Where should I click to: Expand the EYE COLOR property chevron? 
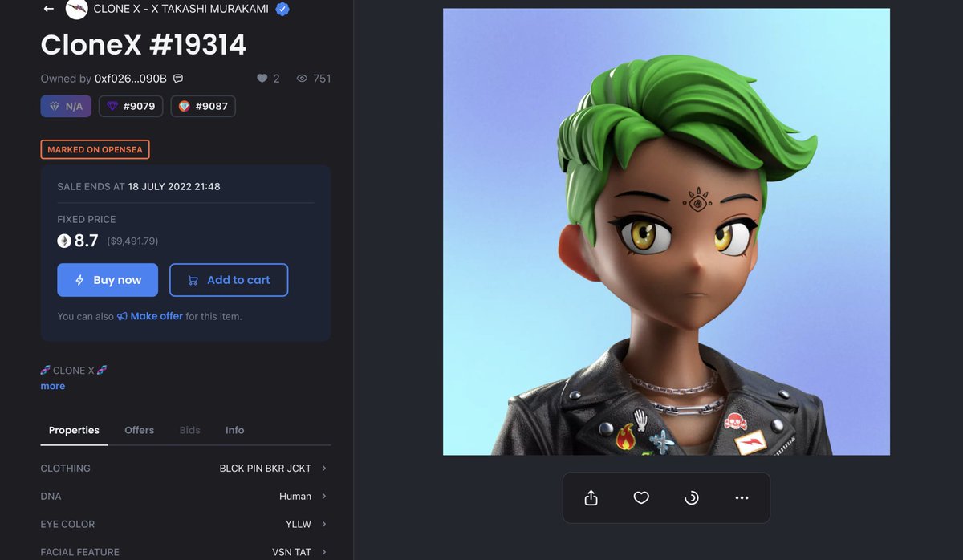[x=324, y=524]
